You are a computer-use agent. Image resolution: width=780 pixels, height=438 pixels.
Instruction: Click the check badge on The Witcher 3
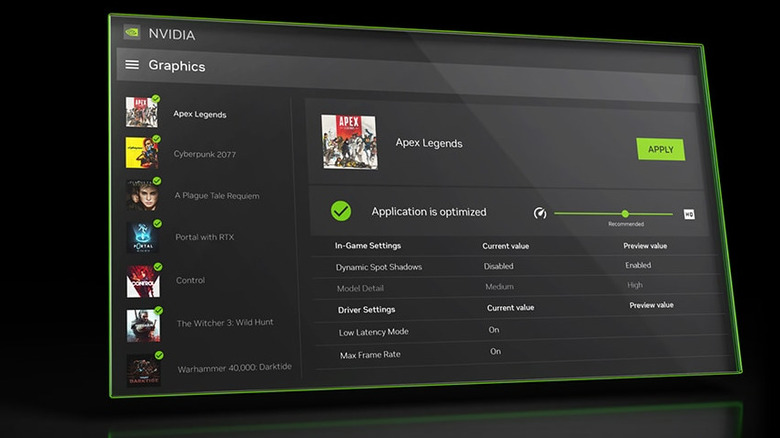(x=158, y=311)
